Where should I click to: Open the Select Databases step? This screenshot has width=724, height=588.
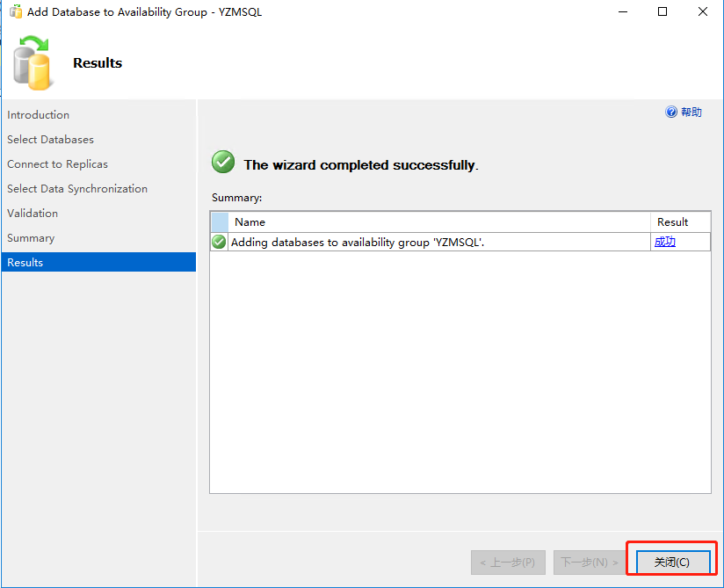tap(50, 140)
